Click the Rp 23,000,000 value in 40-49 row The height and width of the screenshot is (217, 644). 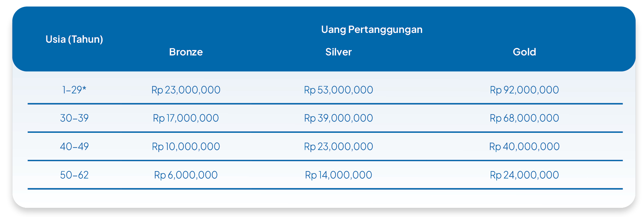click(338, 146)
